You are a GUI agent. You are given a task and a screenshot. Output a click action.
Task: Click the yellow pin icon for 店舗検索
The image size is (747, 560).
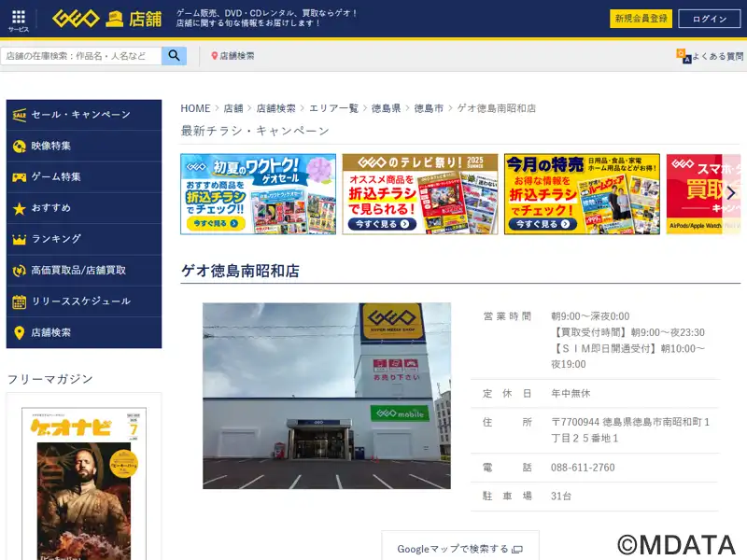click(x=19, y=332)
